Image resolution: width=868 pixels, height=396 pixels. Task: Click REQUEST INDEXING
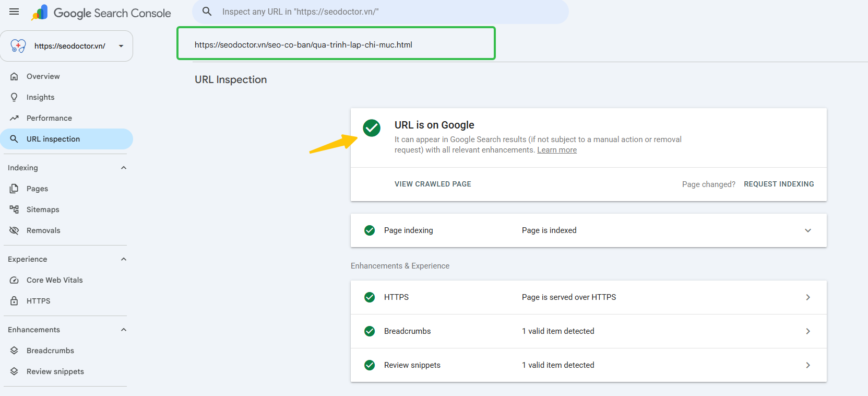tap(779, 184)
